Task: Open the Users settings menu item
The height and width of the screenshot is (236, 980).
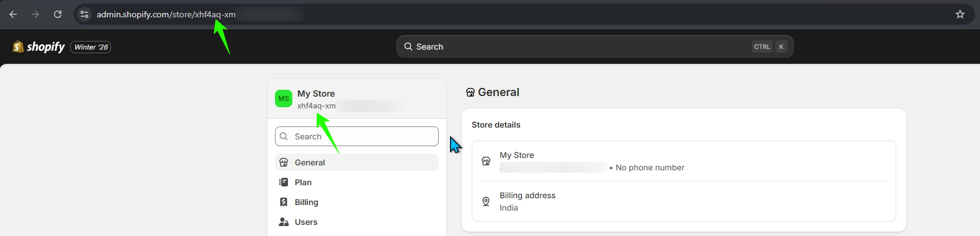Action: [x=357, y=222]
